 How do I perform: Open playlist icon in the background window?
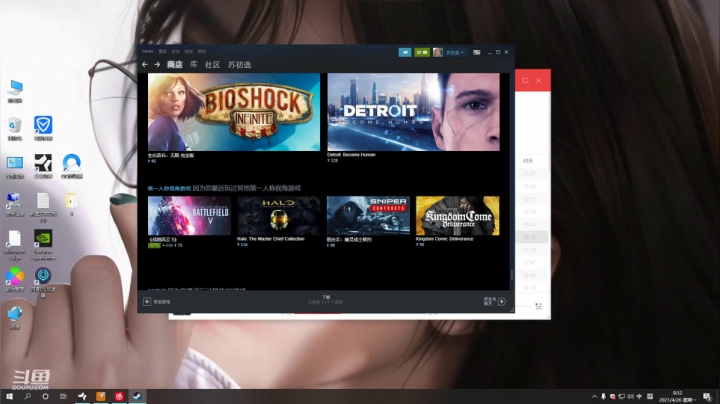[539, 306]
